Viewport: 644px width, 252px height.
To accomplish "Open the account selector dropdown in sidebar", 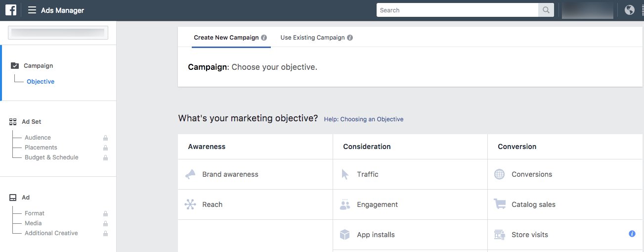I will 58,33.
